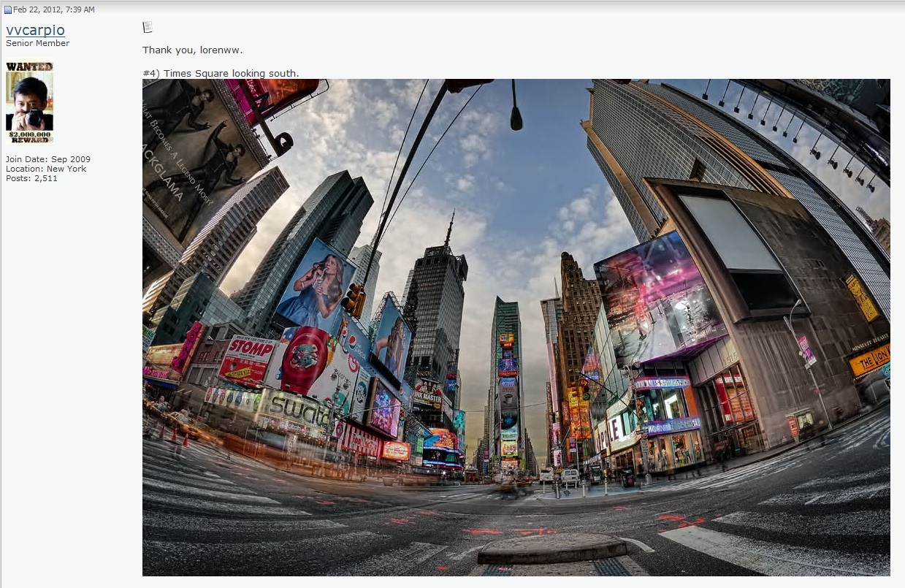Click the post document icon above the message
Viewport: 905px width, 588px height.
(x=148, y=27)
